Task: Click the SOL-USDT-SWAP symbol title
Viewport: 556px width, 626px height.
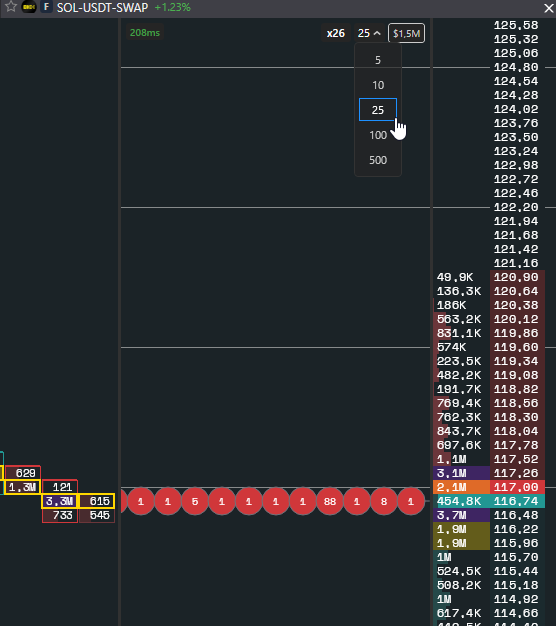Action: [x=102, y=8]
